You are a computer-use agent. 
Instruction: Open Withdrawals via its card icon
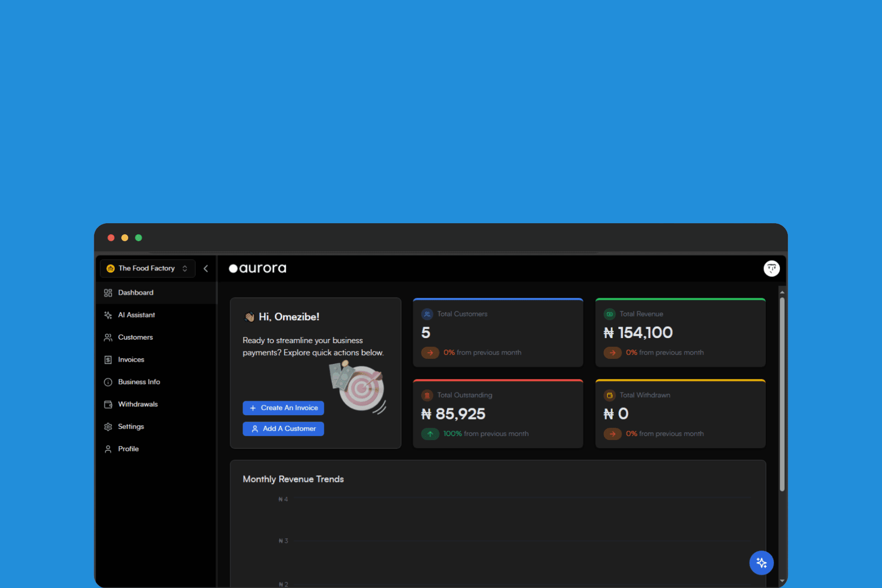(108, 404)
